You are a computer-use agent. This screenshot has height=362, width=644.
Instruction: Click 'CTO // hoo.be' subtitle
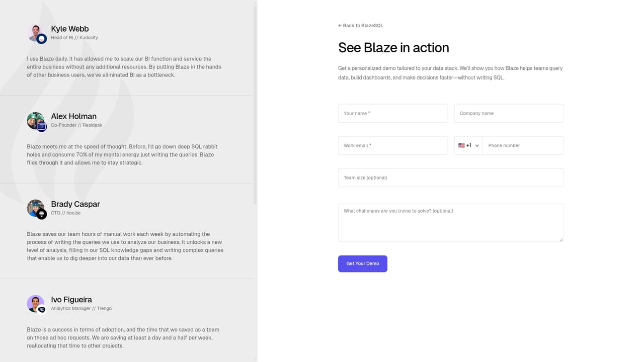click(66, 213)
